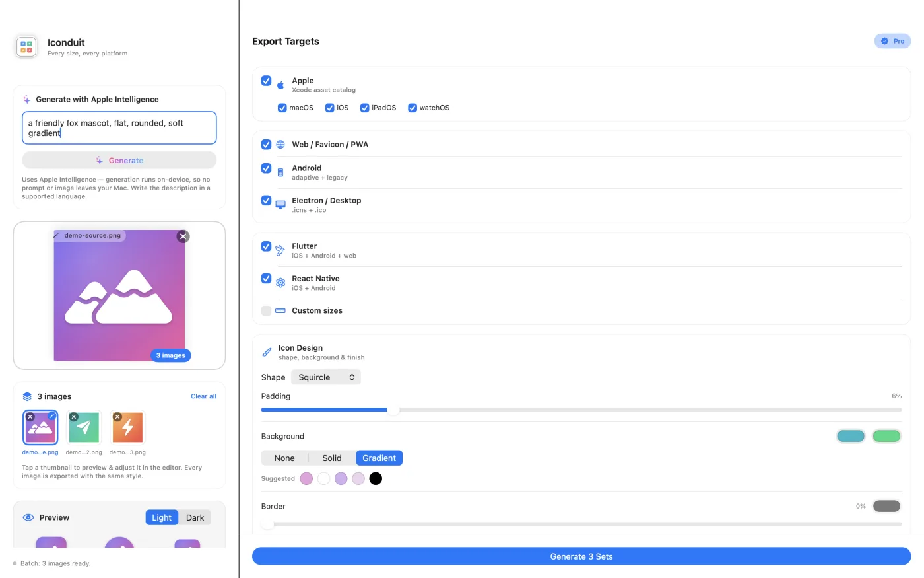Viewport: 924px width, 578px height.
Task: Remove demo-source.png using the preview X button
Action: [183, 236]
